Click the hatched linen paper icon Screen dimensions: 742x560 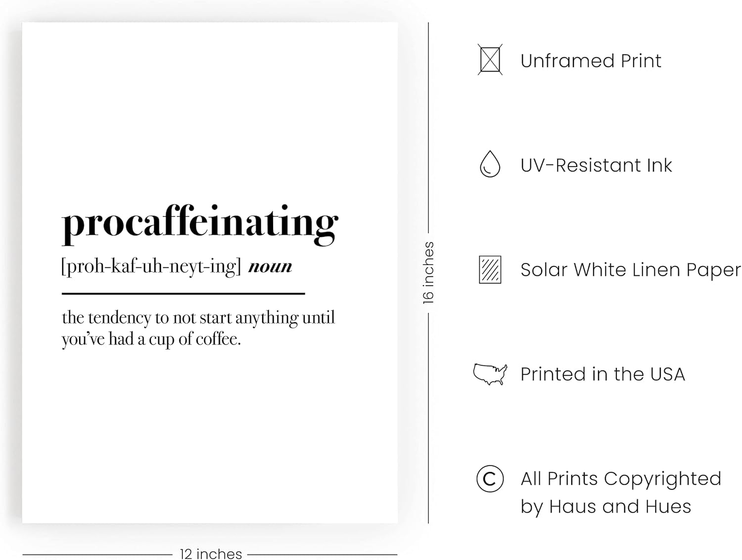(x=490, y=269)
